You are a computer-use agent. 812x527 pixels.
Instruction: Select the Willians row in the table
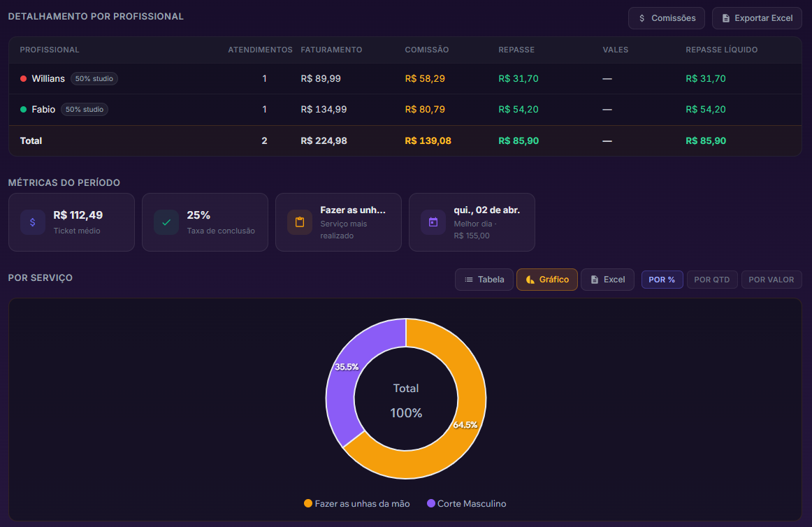click(x=405, y=79)
